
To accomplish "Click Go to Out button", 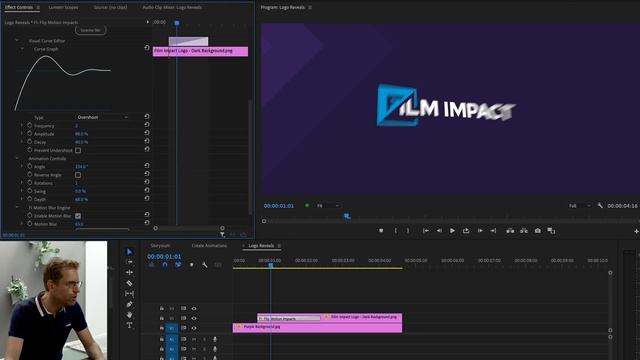I will pos(493,231).
